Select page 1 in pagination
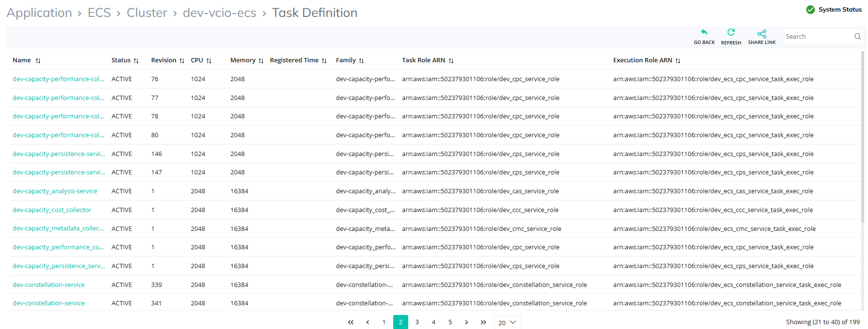Screen dimensions: 868x329 [x=384, y=322]
